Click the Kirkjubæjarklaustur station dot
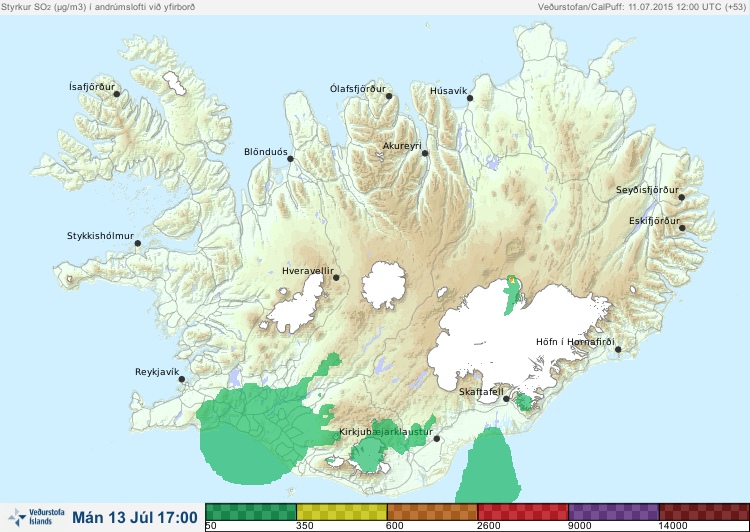The image size is (750, 532). [436, 438]
